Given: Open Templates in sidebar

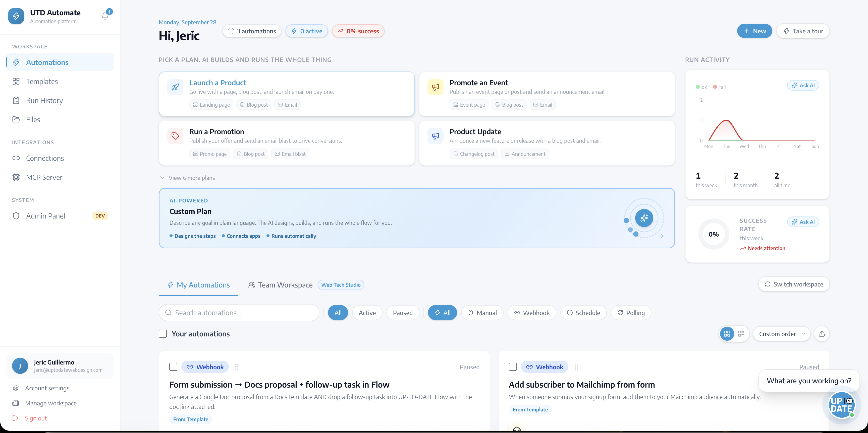Looking at the screenshot, I should click(x=60, y=82).
